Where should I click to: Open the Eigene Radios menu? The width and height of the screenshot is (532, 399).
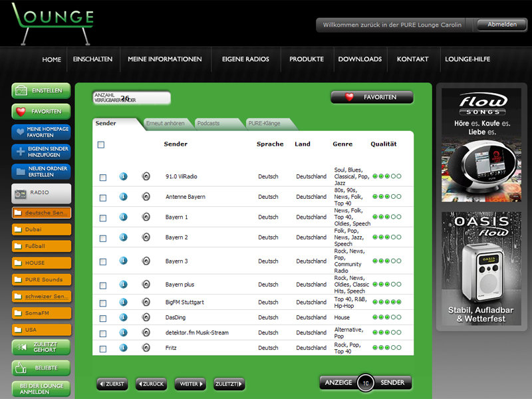[245, 59]
